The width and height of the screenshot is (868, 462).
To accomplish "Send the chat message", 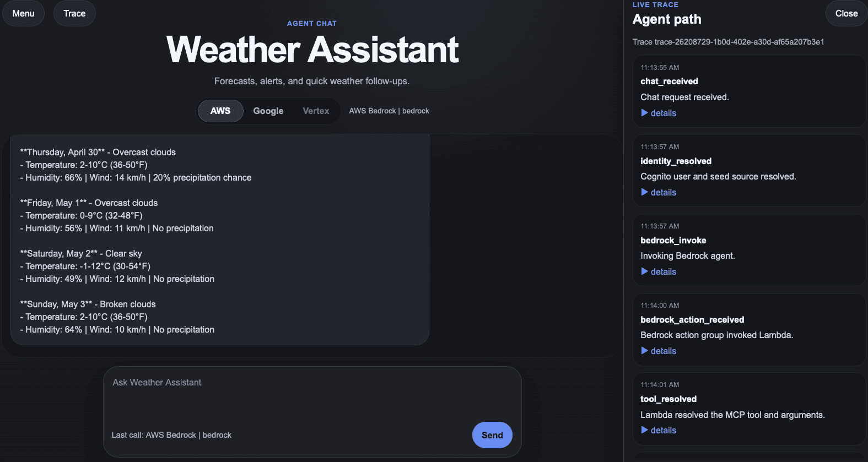I will [492, 435].
